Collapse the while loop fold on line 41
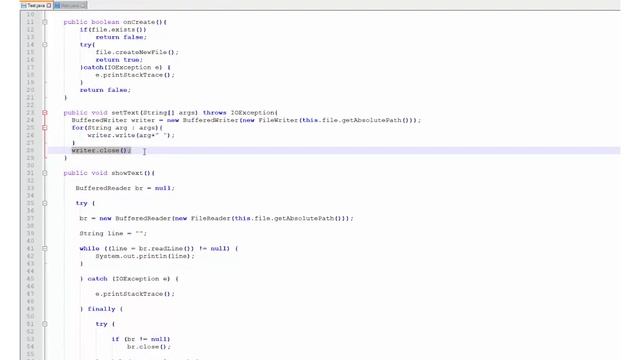Viewport: 640px width, 360px height. click(44, 248)
